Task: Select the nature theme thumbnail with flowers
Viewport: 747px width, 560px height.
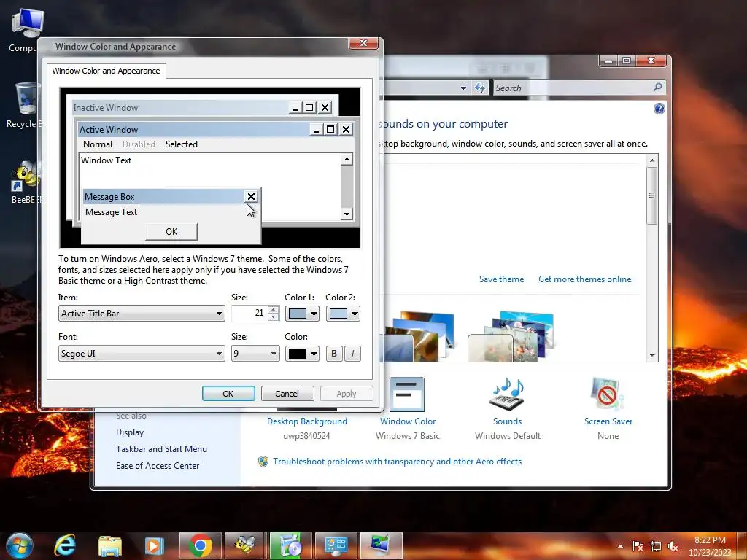Action: (x=511, y=335)
